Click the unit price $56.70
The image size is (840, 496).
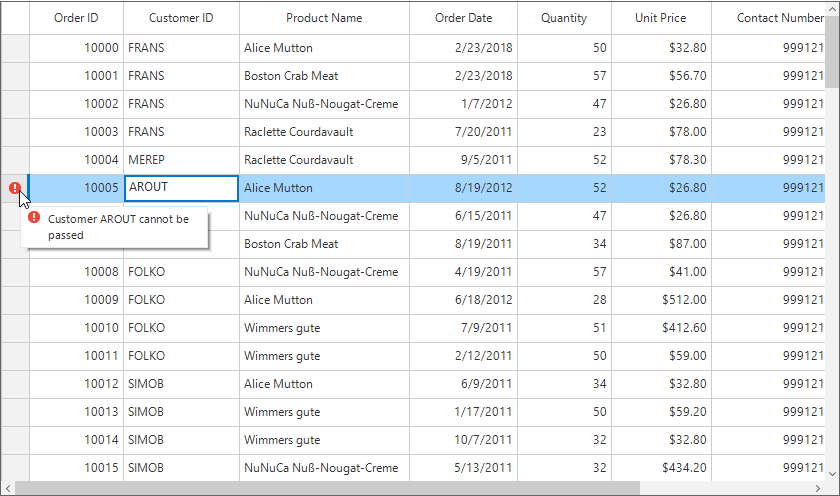point(662,76)
